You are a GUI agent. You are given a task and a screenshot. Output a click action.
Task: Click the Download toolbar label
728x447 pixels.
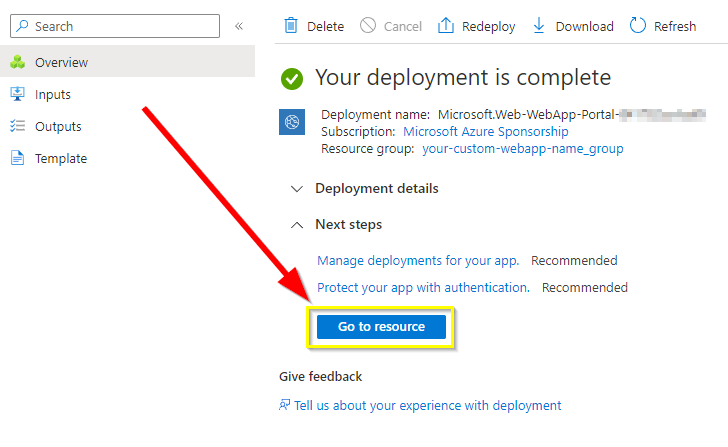coord(585,26)
